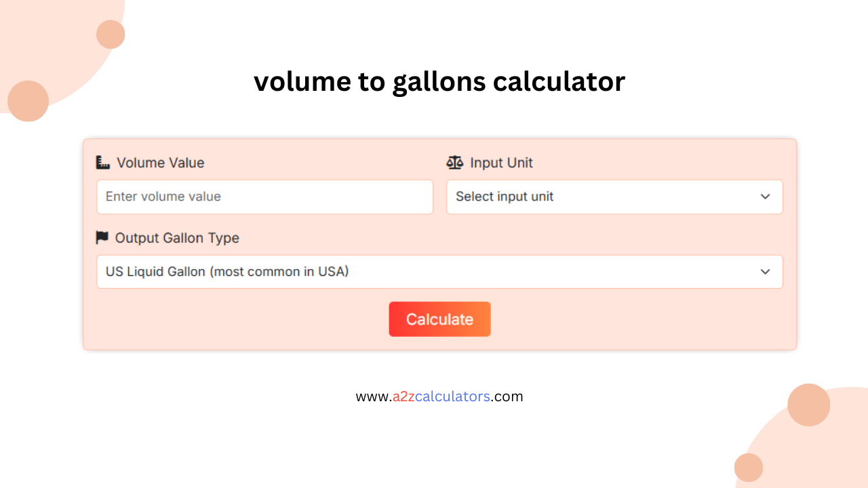The width and height of the screenshot is (868, 488).
Task: Click the flag icon beside Output Gallon Type
Action: (x=102, y=237)
